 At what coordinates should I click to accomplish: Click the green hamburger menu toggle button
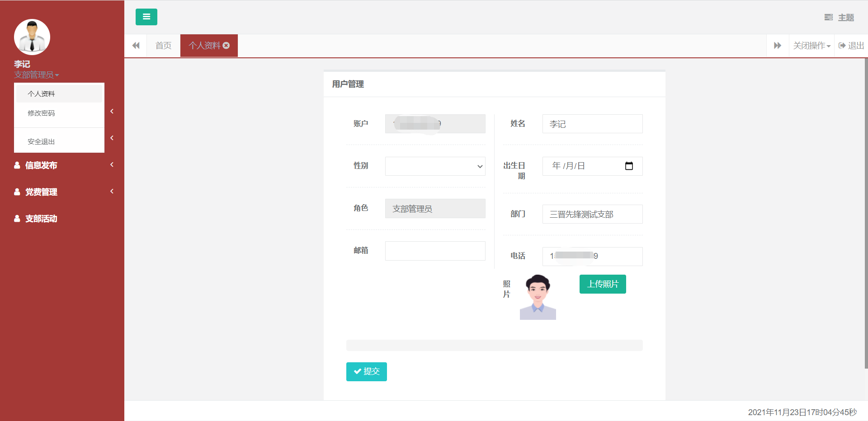tap(146, 17)
